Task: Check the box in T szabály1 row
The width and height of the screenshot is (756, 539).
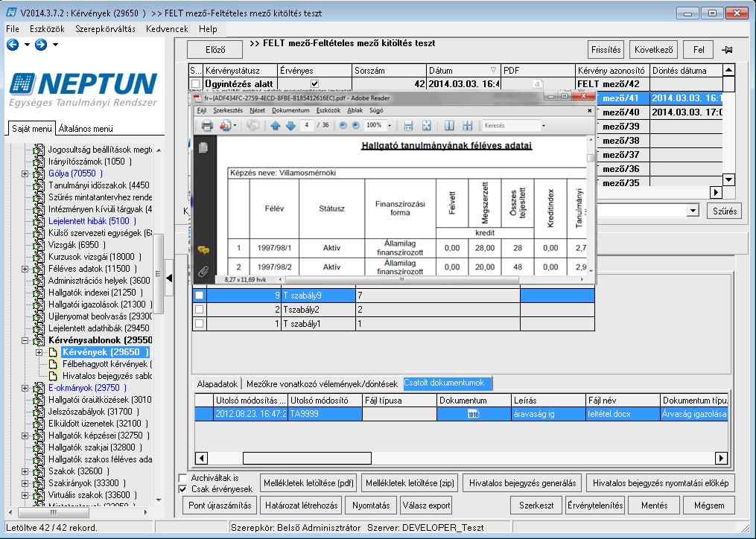Action: pos(199,324)
